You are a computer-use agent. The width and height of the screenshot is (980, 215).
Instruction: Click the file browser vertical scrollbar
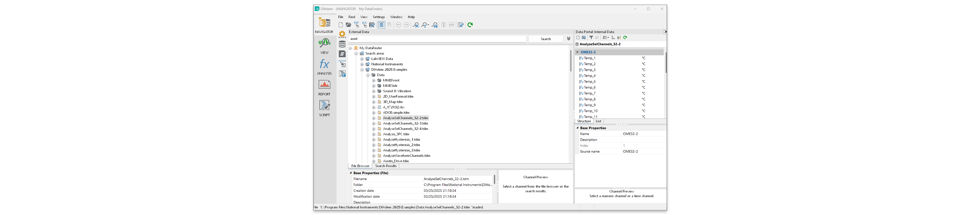[571, 61]
